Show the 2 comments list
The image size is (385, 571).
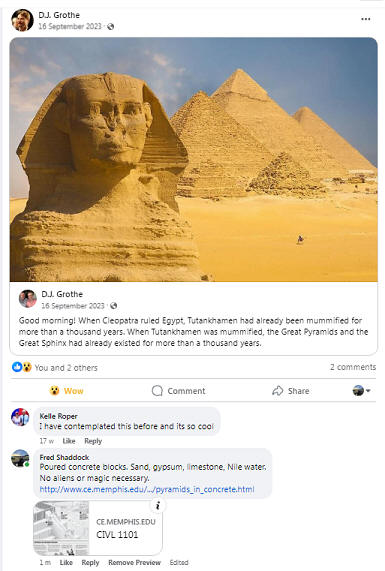tap(353, 367)
